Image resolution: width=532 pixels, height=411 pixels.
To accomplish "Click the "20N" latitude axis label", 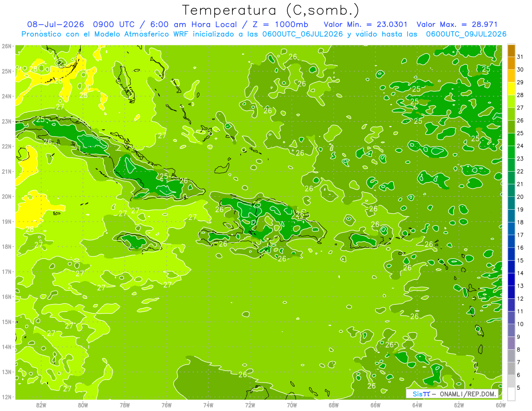I will [x=7, y=196].
